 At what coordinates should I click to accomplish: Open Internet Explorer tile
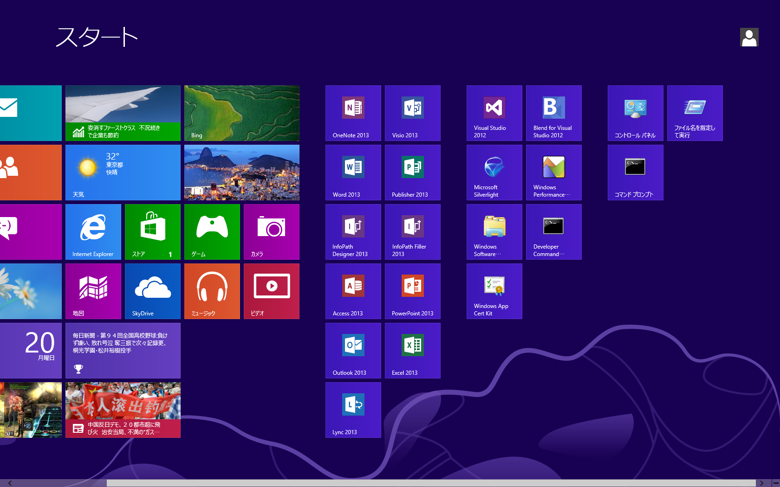coord(93,232)
